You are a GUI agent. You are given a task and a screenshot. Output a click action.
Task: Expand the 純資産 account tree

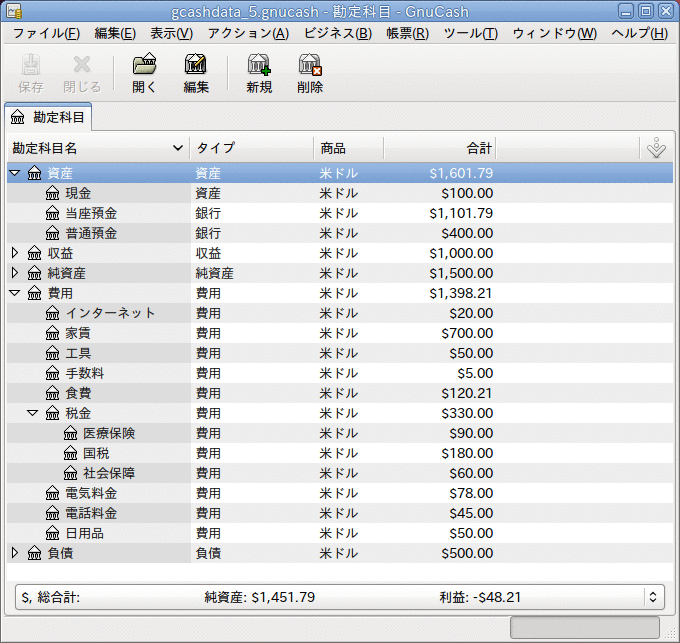[x=15, y=273]
